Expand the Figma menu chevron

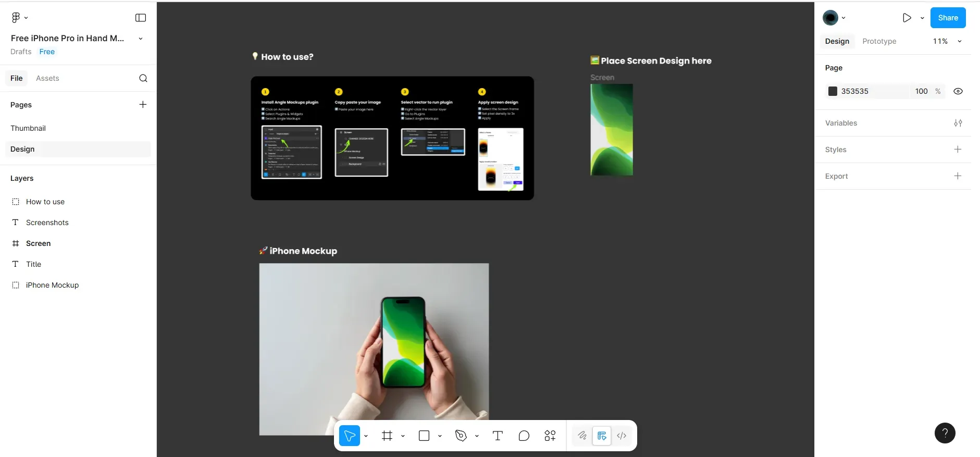pyautogui.click(x=26, y=18)
